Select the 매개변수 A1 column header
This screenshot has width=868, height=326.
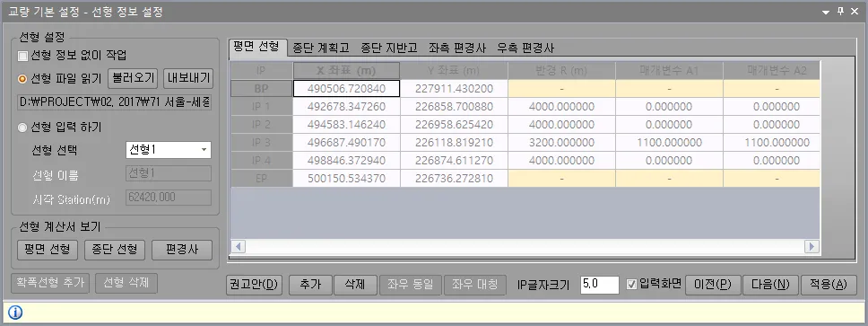pos(669,70)
